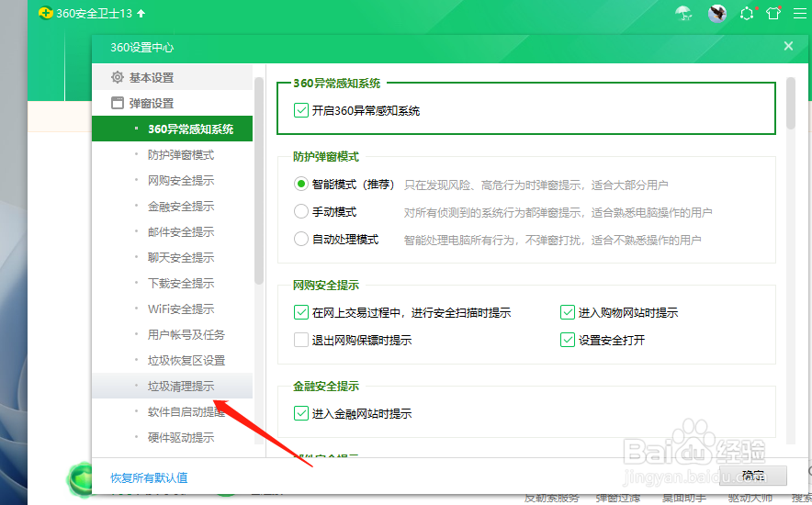Close the 360设置中心 dialog
The image size is (812, 505).
click(x=788, y=46)
